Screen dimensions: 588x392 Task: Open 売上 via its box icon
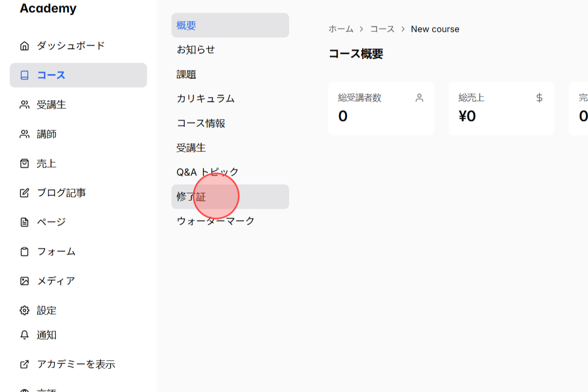pos(24,163)
